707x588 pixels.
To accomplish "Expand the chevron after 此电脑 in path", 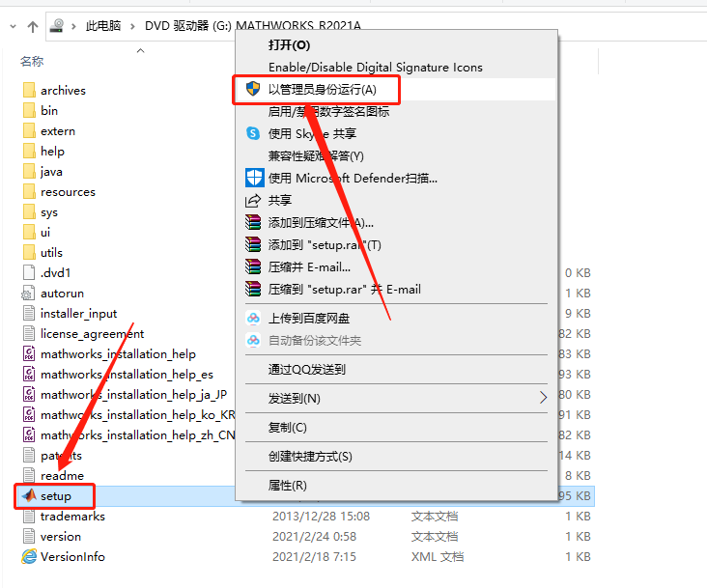I will (132, 26).
